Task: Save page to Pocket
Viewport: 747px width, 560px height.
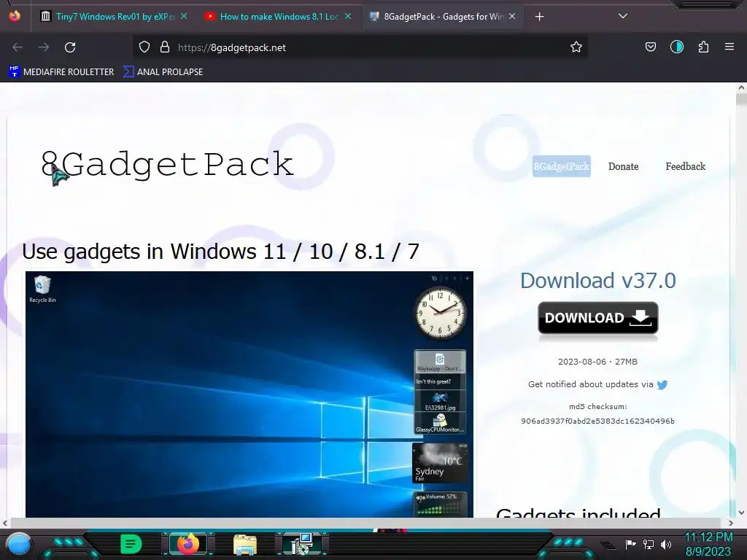Action: point(650,47)
